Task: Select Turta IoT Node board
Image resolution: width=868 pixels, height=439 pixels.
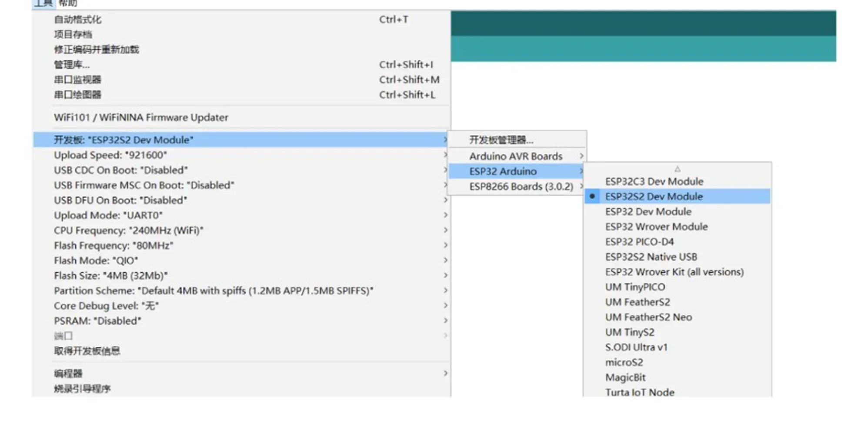Action: click(678, 392)
